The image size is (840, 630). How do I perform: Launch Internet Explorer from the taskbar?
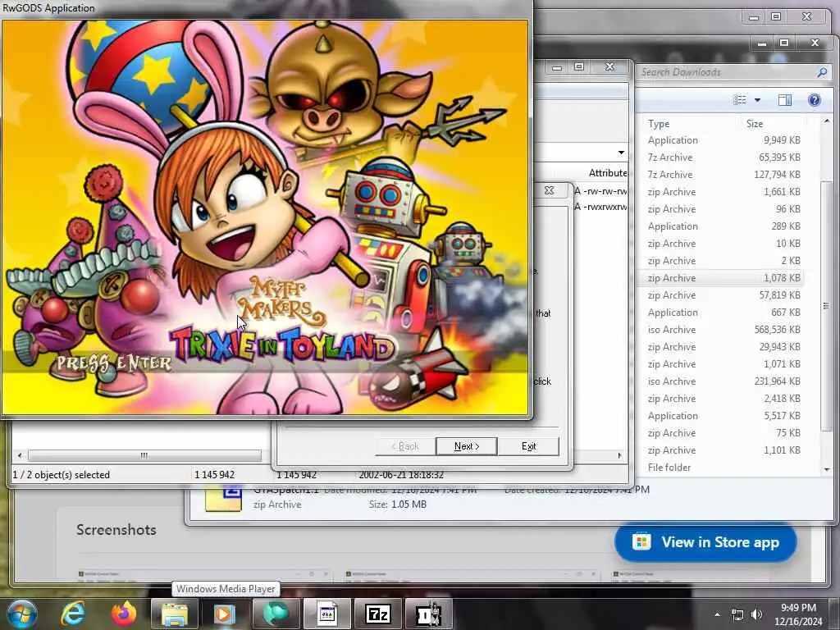[x=73, y=614]
